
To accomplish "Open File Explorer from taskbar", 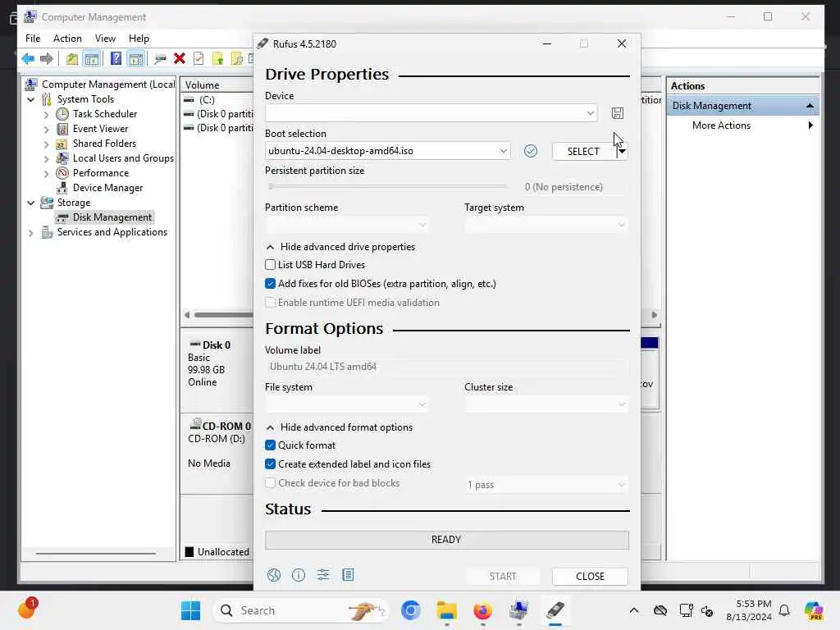I will pos(446,610).
